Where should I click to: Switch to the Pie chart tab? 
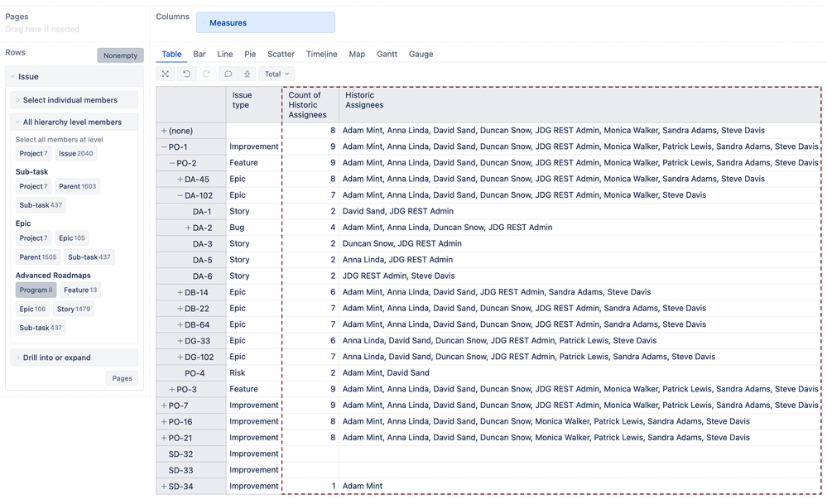coord(250,54)
